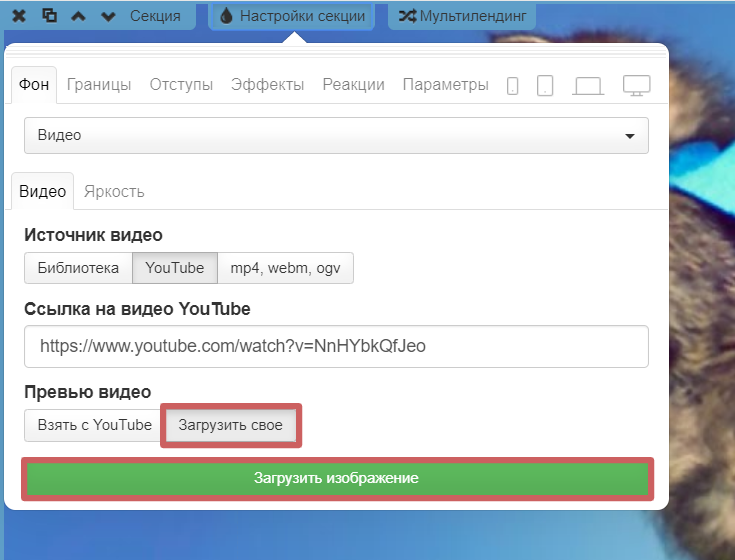Switch to the Границы tab
This screenshot has width=735, height=560.
point(99,85)
